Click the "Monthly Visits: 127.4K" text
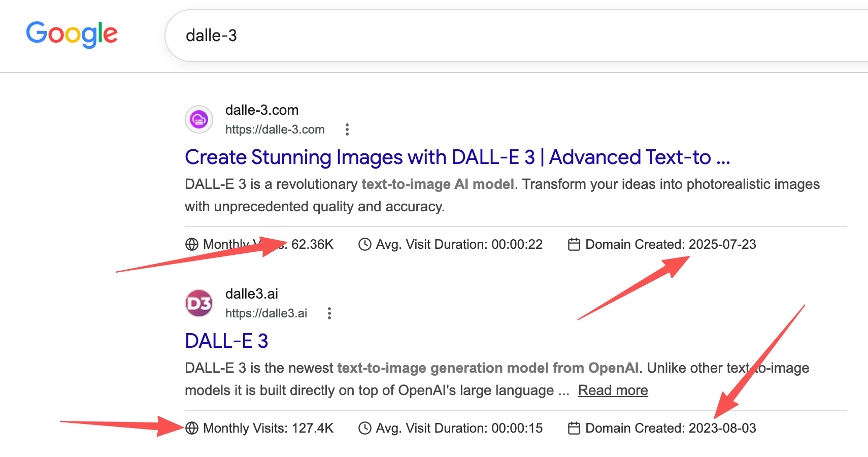 268,428
